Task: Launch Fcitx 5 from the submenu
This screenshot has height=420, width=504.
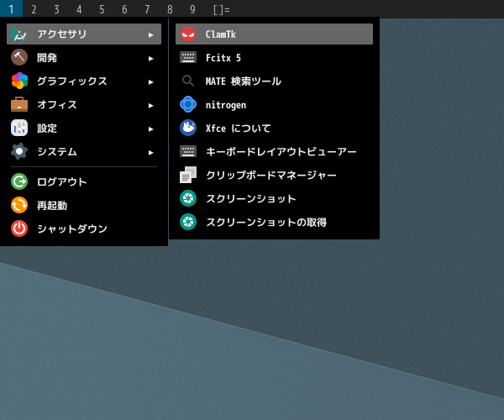Action: 274,57
